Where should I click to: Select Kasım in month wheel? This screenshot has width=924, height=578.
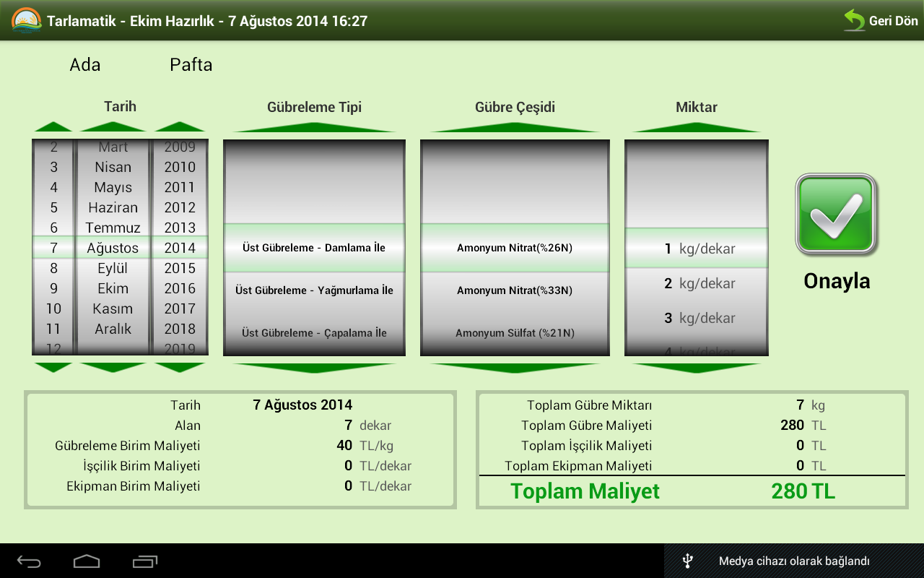(x=113, y=309)
